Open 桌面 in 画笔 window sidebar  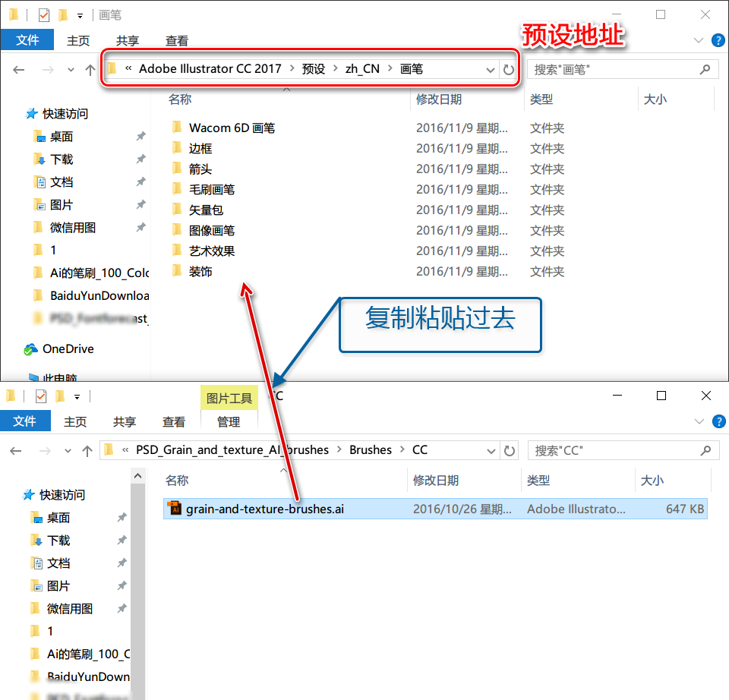pos(62,137)
